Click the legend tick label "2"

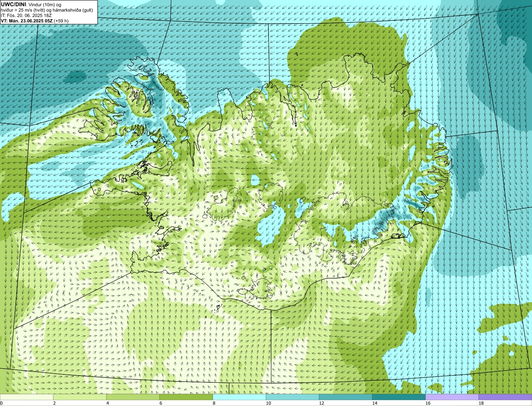54,403
